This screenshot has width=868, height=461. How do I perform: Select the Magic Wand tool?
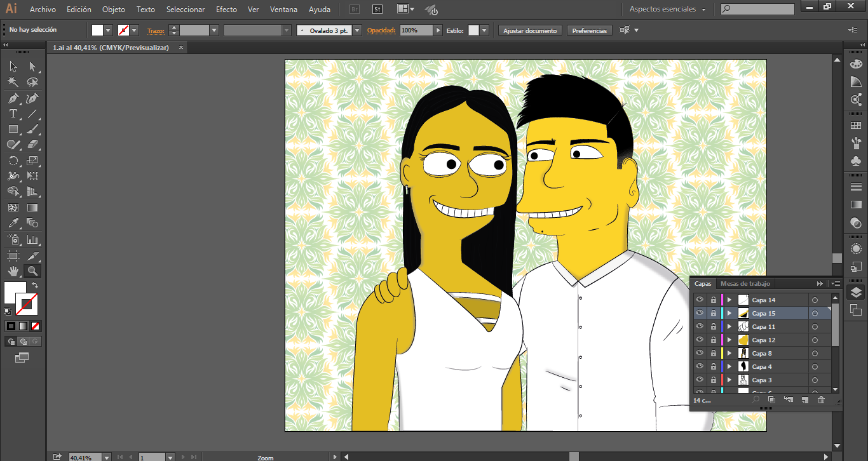[x=13, y=82]
